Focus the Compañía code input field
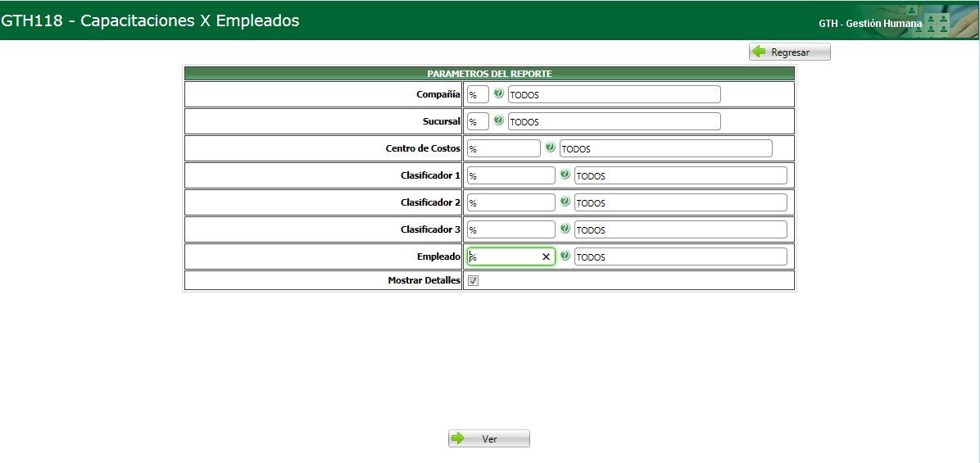Image resolution: width=980 pixels, height=463 pixels. (x=479, y=94)
